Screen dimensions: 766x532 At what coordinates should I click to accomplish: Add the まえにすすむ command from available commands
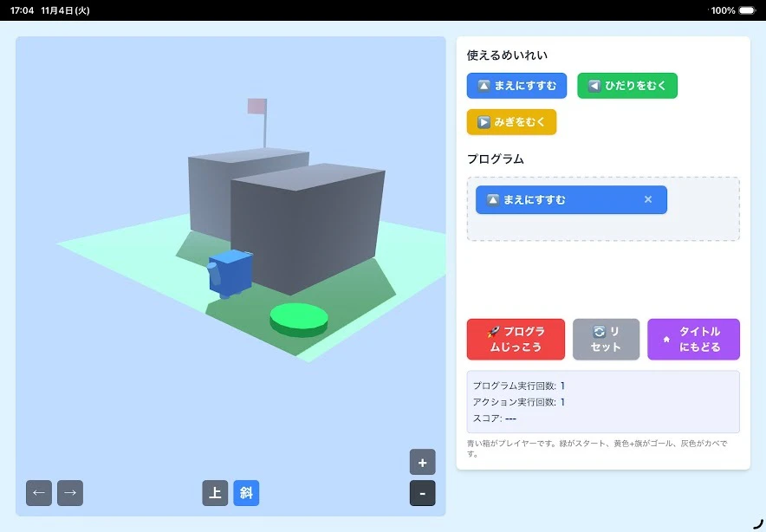516,86
